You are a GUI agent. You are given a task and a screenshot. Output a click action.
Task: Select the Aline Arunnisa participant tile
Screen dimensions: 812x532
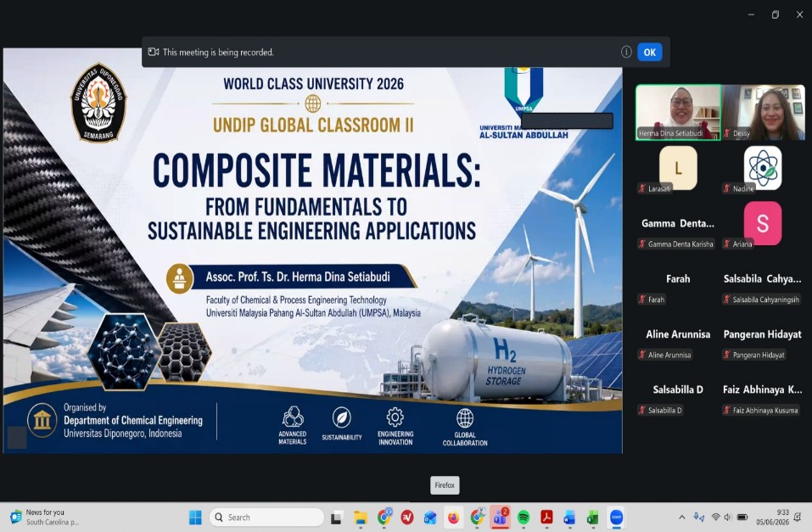678,334
